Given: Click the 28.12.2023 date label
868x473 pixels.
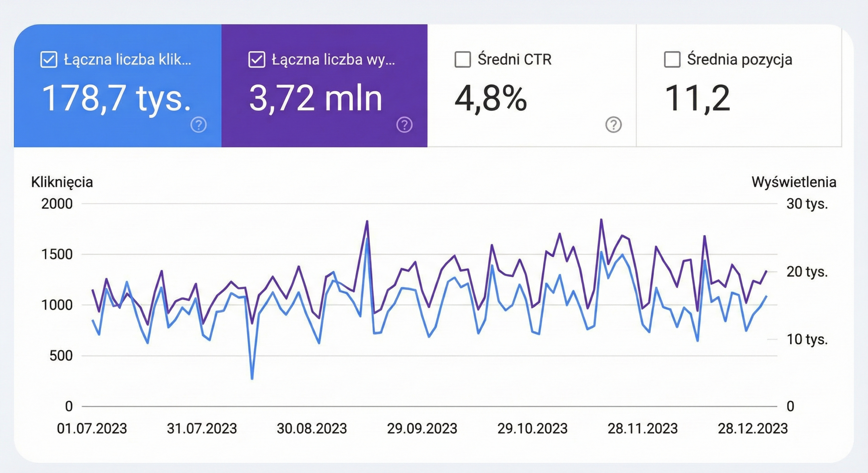Looking at the screenshot, I should coord(753,429).
